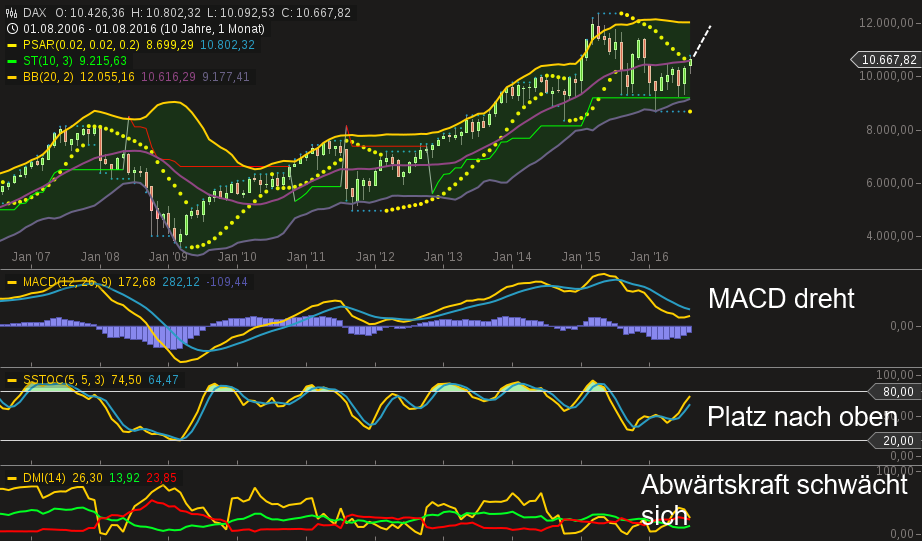Click the date range 01.08.2006 - 01.08.2016
Viewport: 922px width, 541px height.
(92, 29)
